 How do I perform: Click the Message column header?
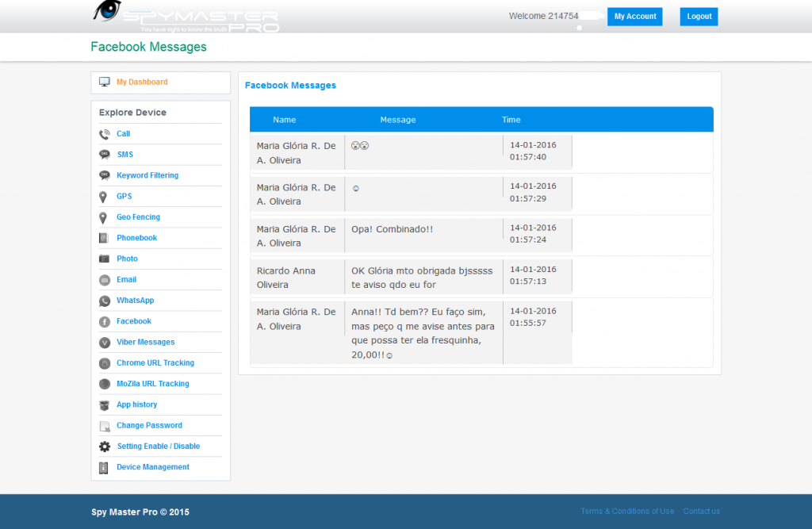398,120
